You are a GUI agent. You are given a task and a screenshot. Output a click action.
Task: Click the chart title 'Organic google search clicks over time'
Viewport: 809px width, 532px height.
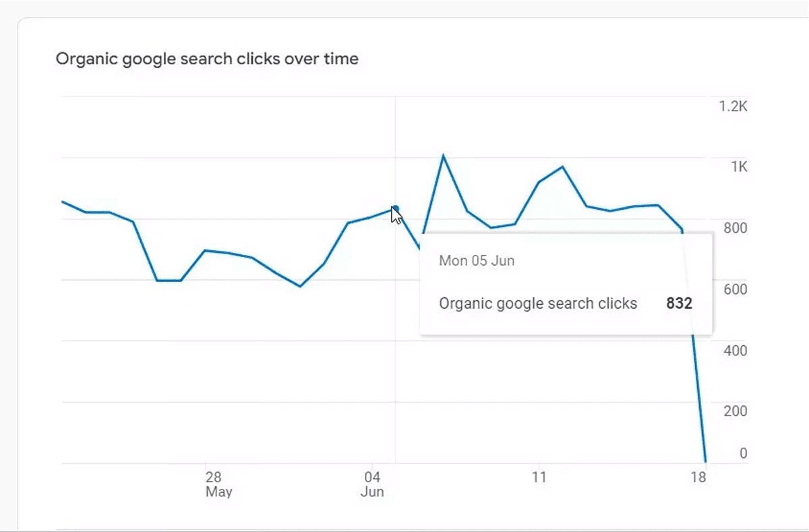coord(207,59)
